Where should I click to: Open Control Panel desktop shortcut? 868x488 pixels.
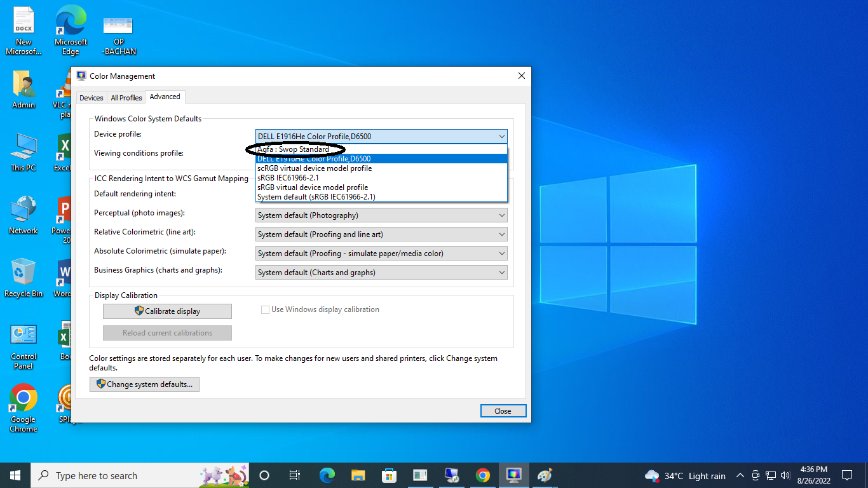click(24, 346)
